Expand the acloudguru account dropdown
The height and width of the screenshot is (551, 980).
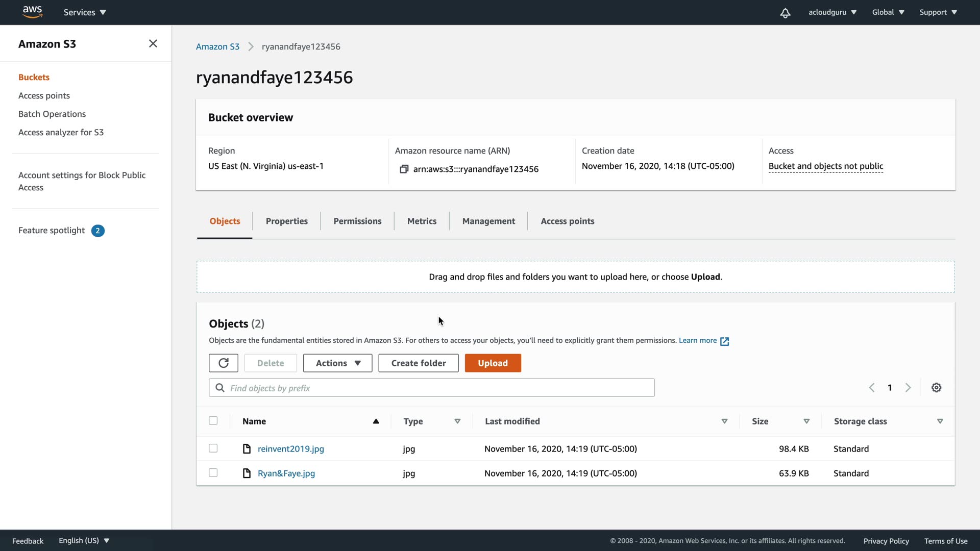[x=832, y=12]
